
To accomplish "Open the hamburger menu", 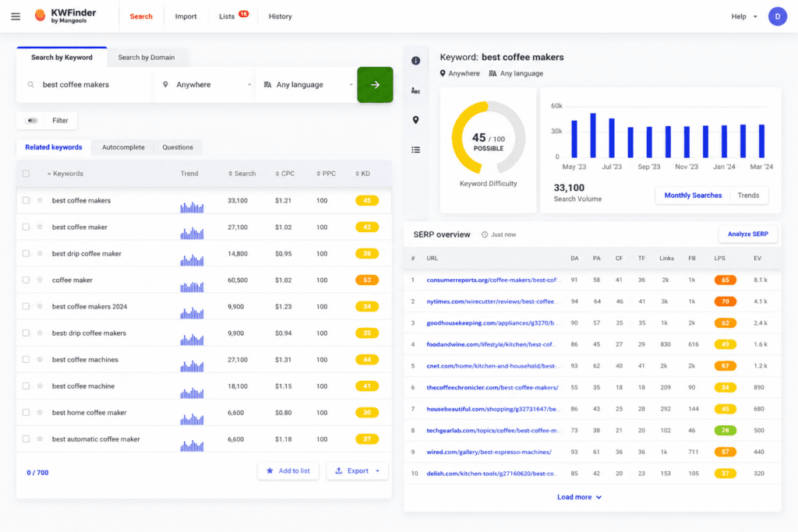I will 16,16.
